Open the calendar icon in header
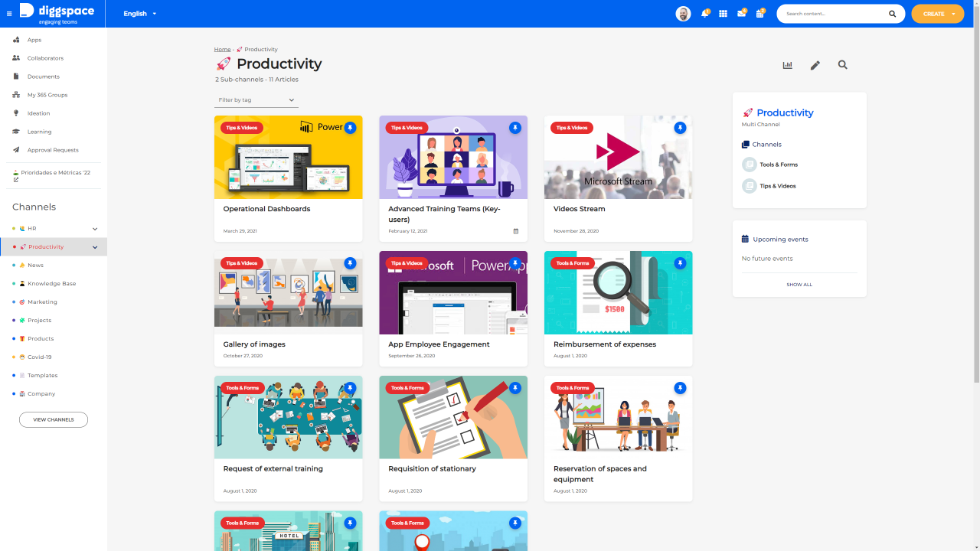 tap(759, 14)
